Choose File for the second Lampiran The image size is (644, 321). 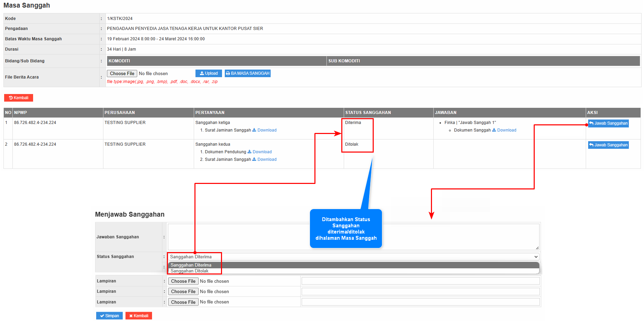click(x=183, y=291)
